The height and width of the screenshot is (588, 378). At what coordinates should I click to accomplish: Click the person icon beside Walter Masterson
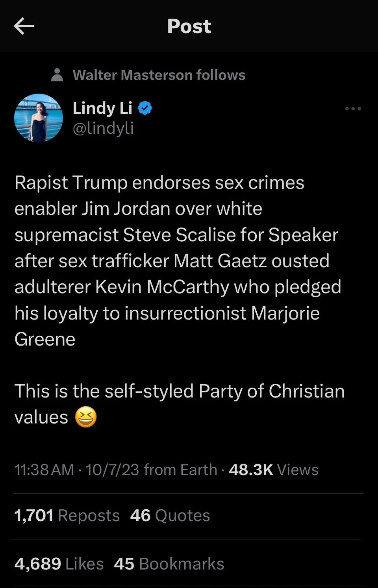pyautogui.click(x=57, y=75)
